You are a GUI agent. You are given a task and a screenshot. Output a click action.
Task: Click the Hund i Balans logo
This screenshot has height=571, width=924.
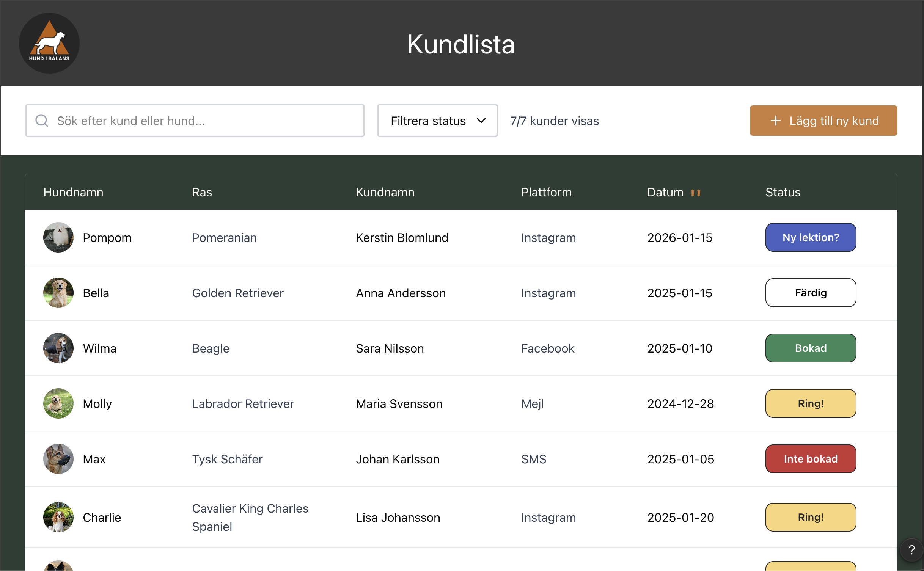[x=49, y=43]
